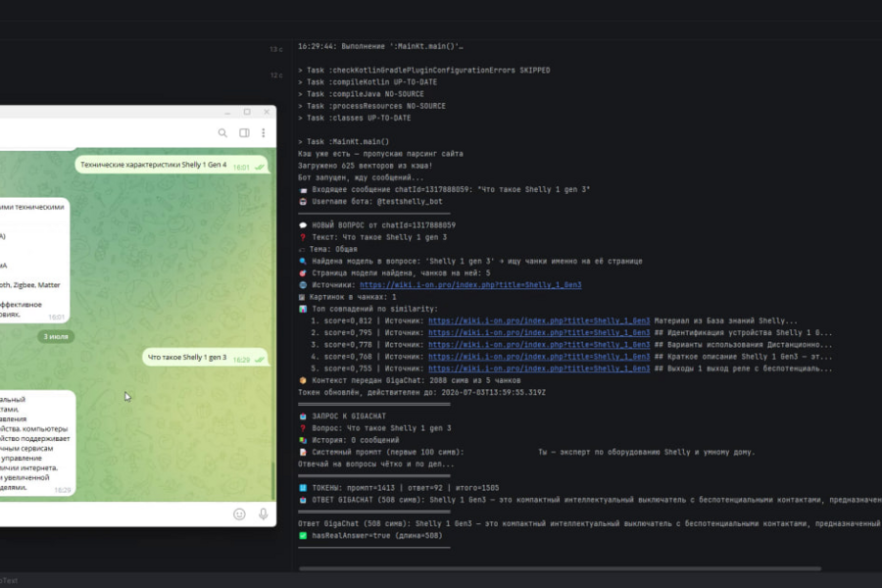Open the score=0,812 source link
This screenshot has height=588, width=882.
(539, 320)
